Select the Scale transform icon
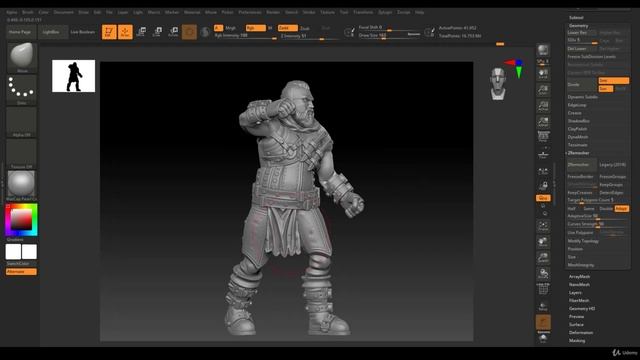The height and width of the screenshot is (360, 640). tap(157, 32)
